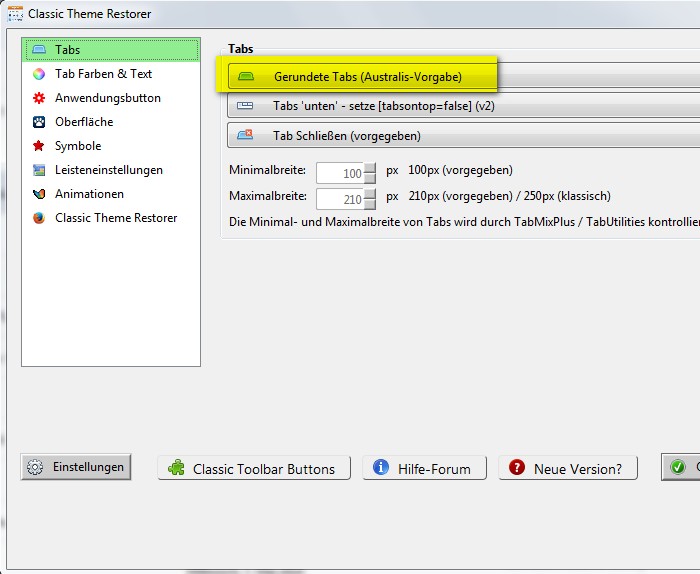Click into the Minimalbreite value field
This screenshot has width=700, height=574.
pos(340,173)
